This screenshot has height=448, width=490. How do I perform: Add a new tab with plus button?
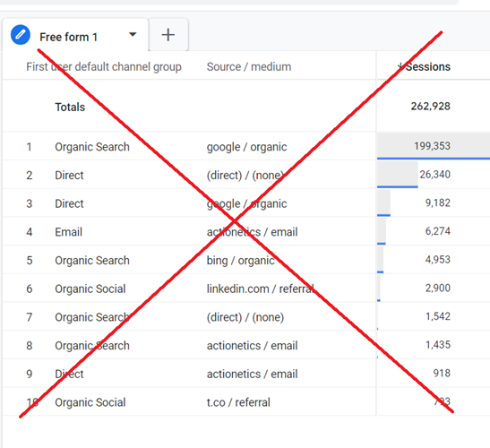(168, 35)
